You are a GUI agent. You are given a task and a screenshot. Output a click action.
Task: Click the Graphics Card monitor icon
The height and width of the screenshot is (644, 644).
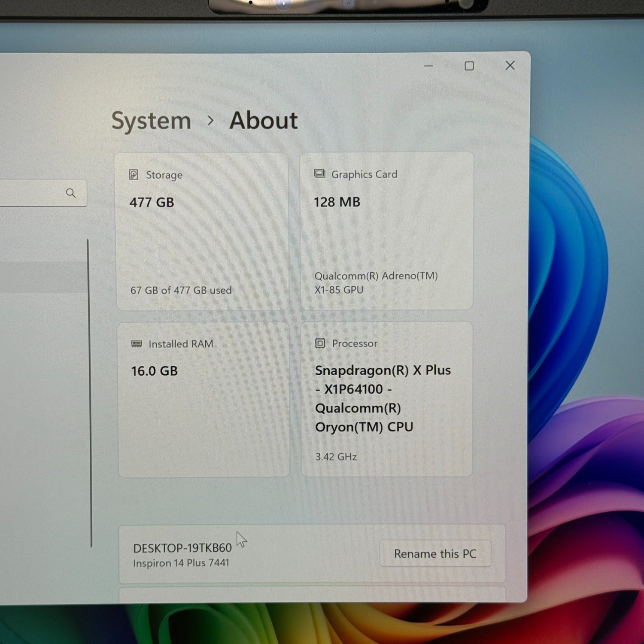(319, 174)
